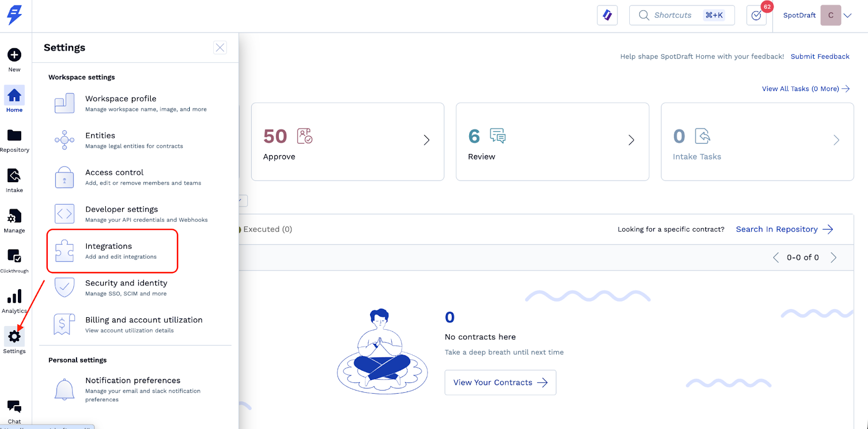Click Search In Repository link
The image size is (868, 429).
click(x=784, y=229)
